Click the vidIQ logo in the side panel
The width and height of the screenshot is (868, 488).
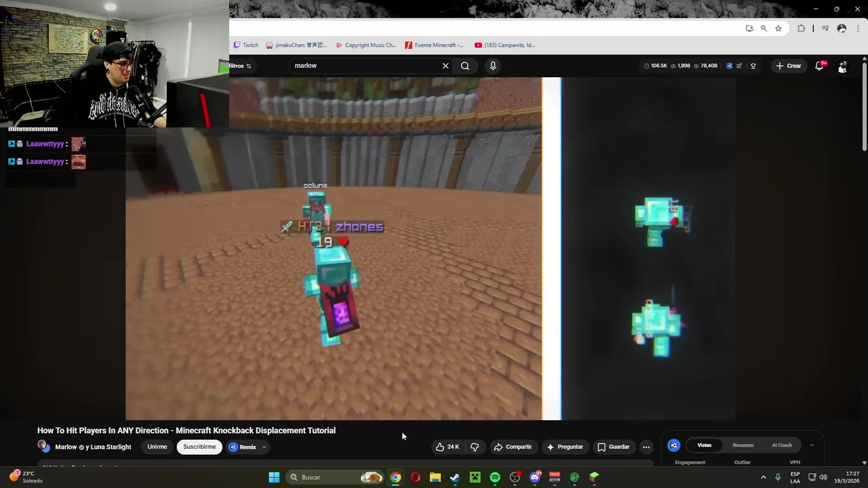pos(673,445)
